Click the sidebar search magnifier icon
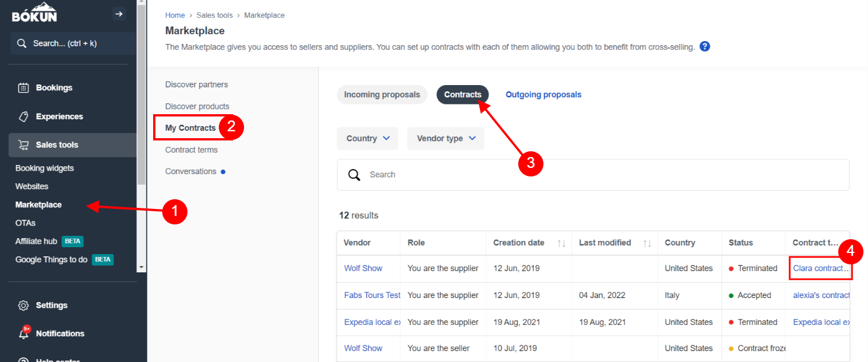 click(x=22, y=43)
